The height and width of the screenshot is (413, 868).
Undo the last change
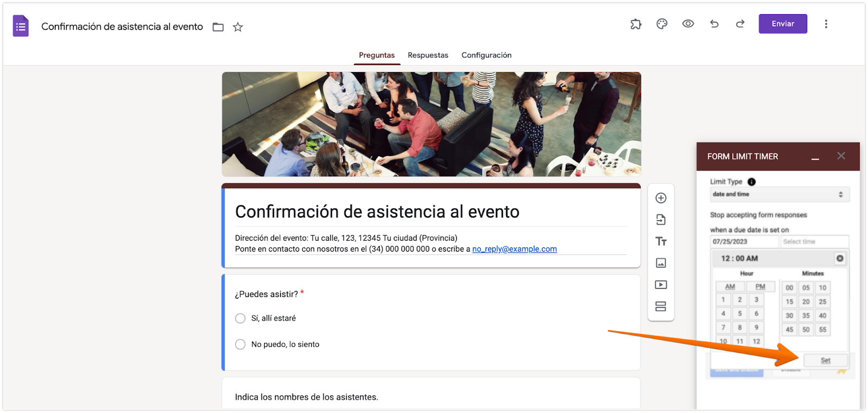coord(714,24)
